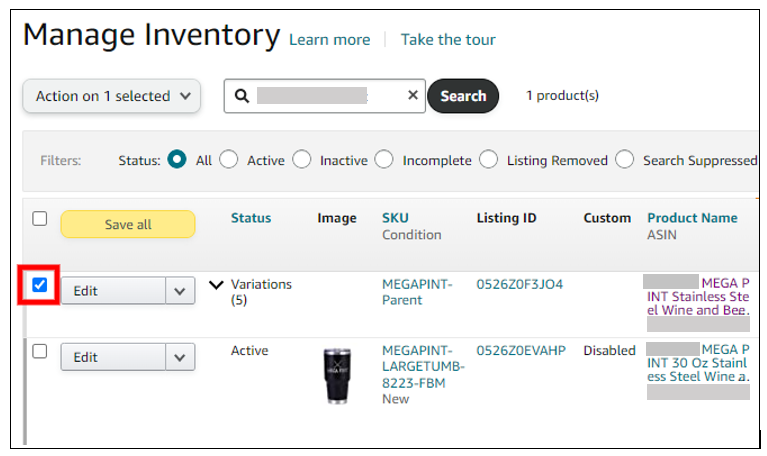Open the Action on 1 selected dropdown

coord(112,96)
